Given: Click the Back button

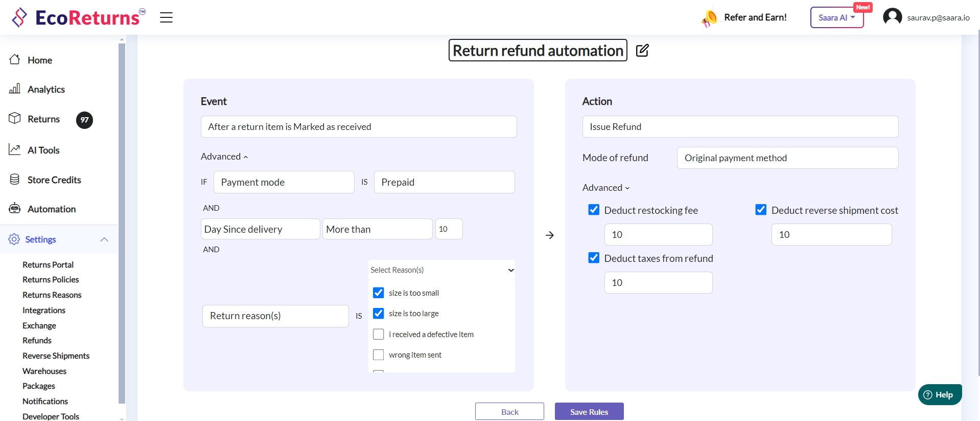Looking at the screenshot, I should [x=509, y=412].
